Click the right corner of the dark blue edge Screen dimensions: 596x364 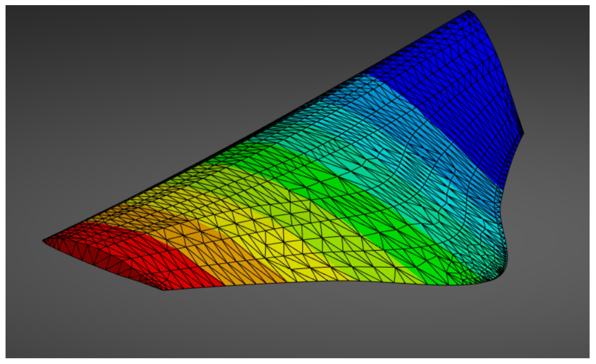tap(523, 133)
